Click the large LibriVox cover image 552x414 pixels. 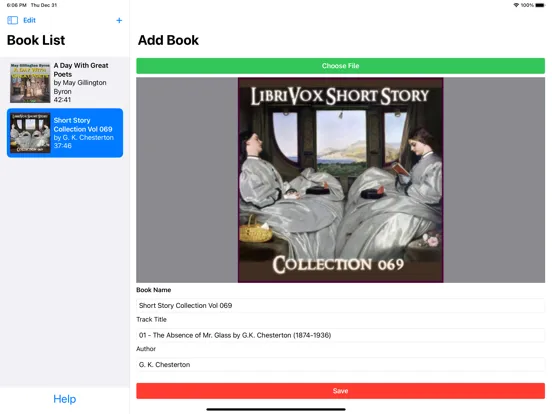340,180
